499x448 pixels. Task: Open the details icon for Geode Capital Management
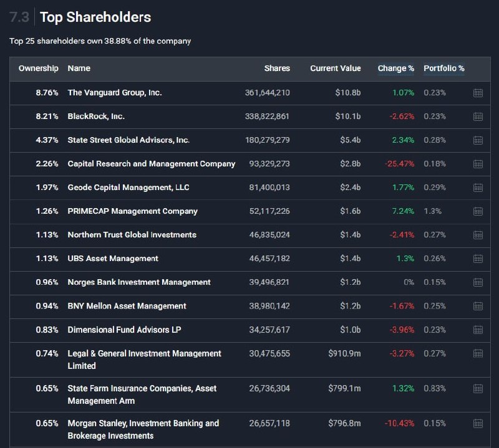[478, 188]
